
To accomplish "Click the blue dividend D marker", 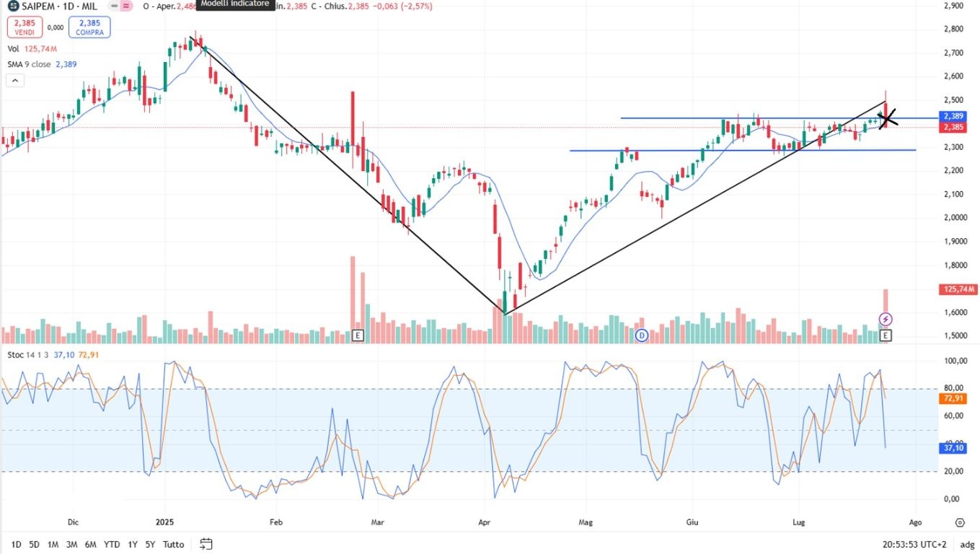I will [642, 335].
